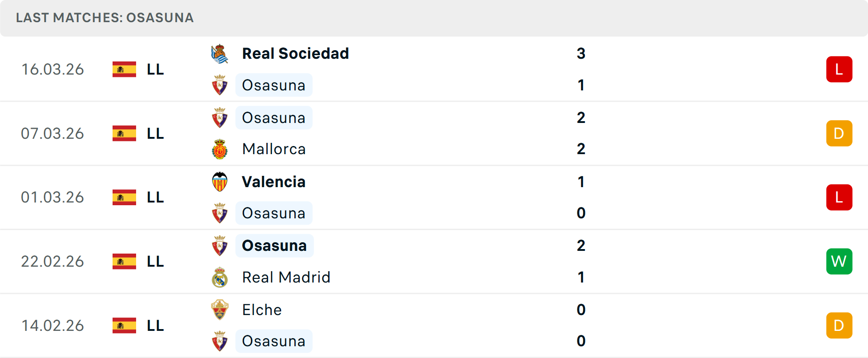Click the green W badge for Real Madrid win
The height and width of the screenshot is (358, 868).
point(839,261)
